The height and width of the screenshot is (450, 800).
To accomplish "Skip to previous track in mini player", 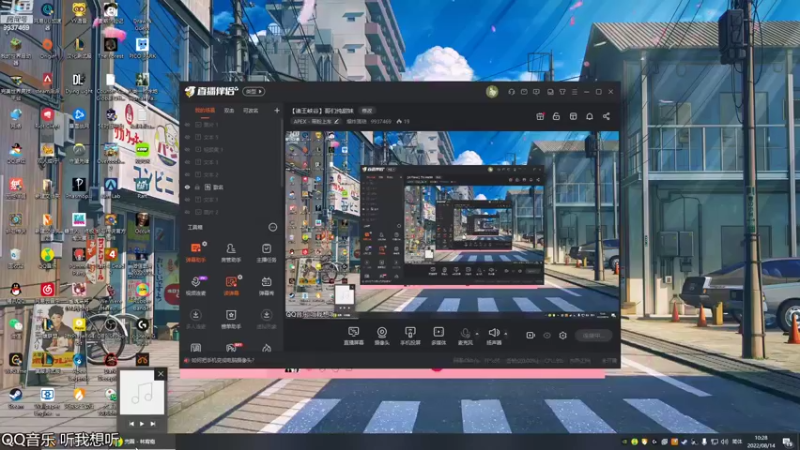I will point(131,424).
